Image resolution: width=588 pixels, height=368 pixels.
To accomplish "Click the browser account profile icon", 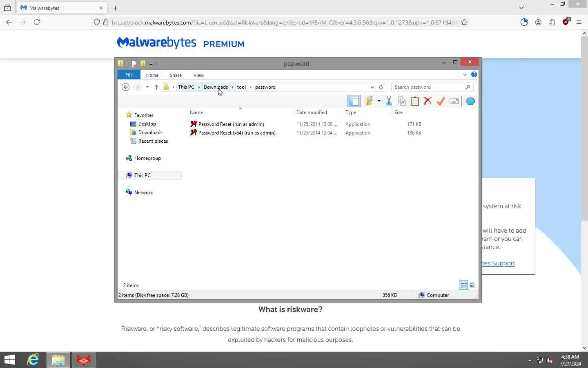I will click(538, 22).
